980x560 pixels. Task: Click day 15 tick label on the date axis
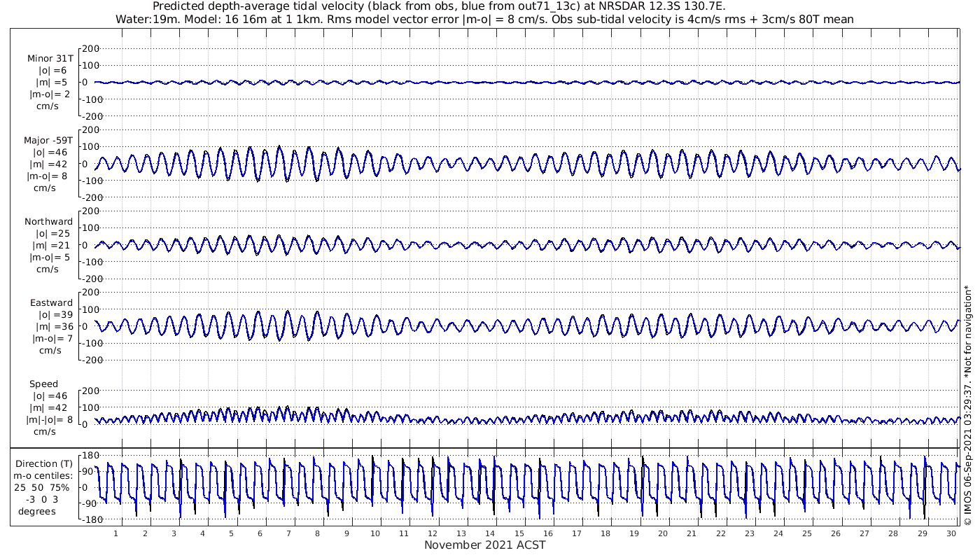519,533
